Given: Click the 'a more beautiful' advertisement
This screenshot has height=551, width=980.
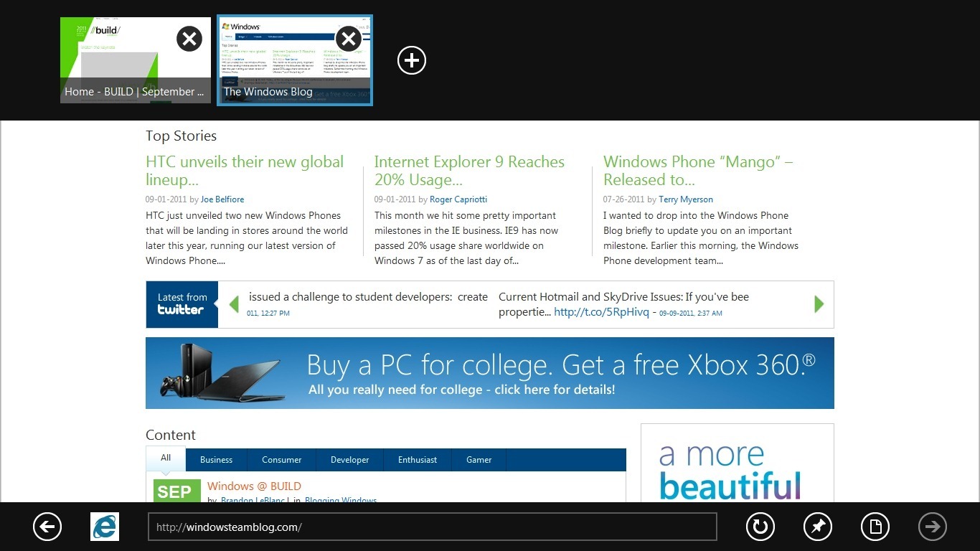Looking at the screenshot, I should (x=738, y=463).
